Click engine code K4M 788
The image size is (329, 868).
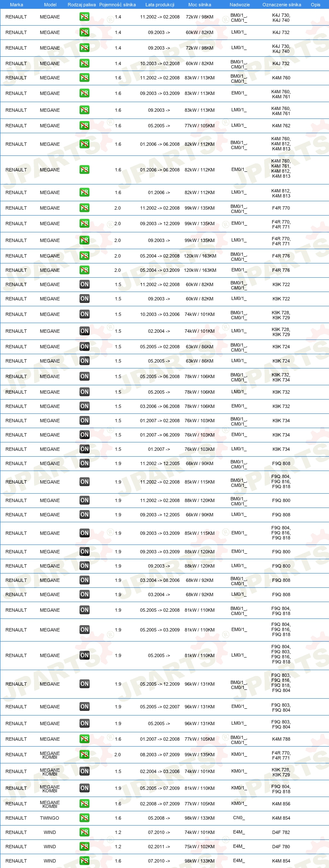pyautogui.click(x=281, y=739)
